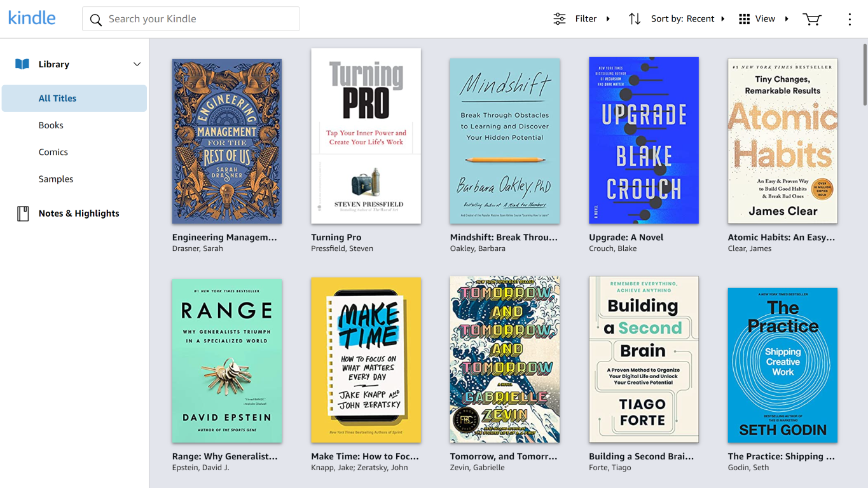This screenshot has width=868, height=488.
Task: Click the search magnifier icon
Action: coord(95,19)
